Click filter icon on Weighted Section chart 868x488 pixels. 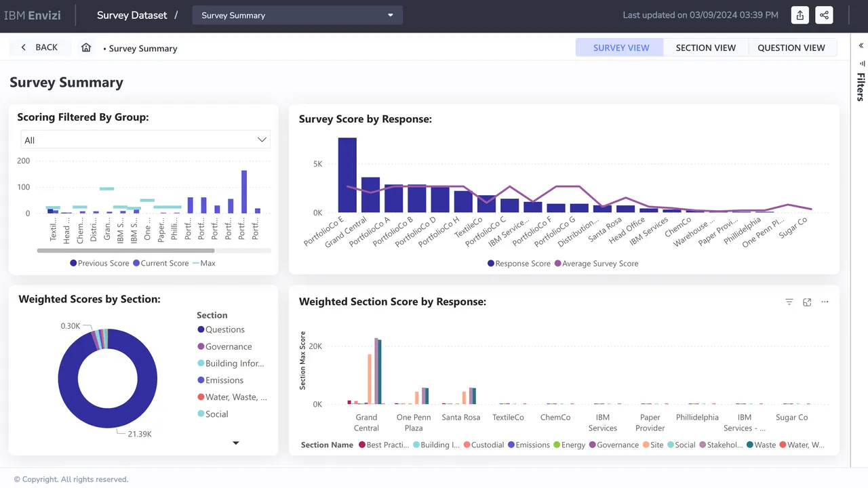789,302
